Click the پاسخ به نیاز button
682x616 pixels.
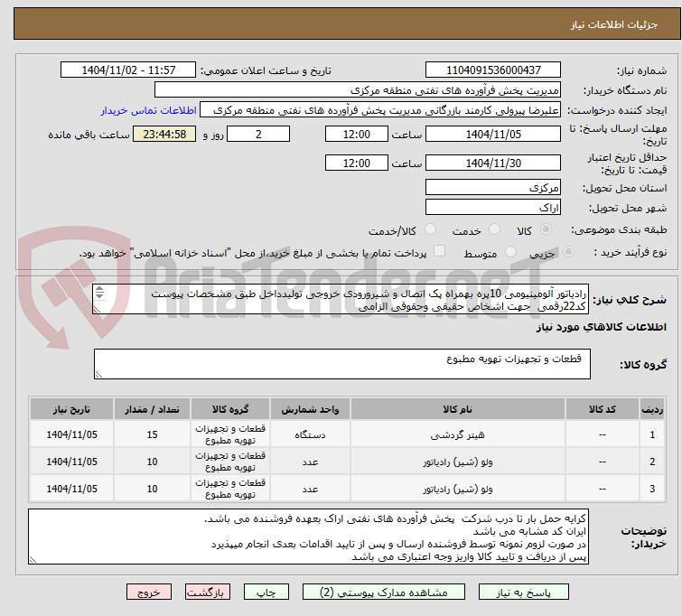click(x=523, y=593)
